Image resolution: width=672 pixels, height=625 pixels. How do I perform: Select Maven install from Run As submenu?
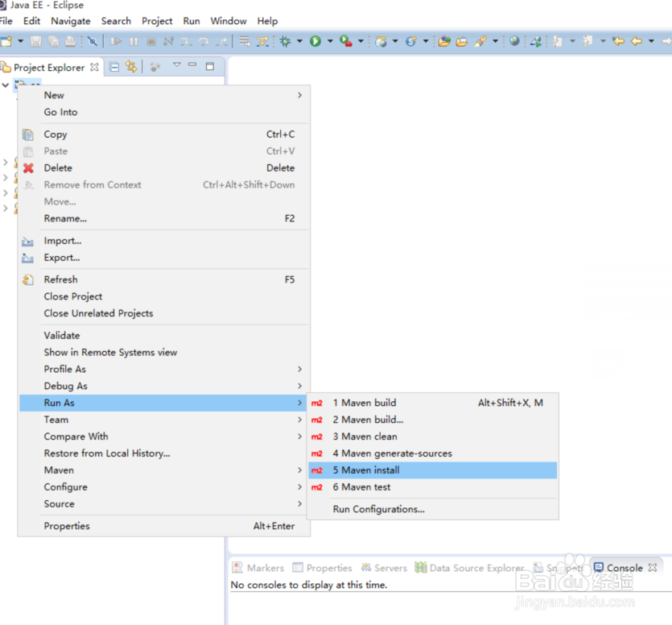(x=433, y=470)
